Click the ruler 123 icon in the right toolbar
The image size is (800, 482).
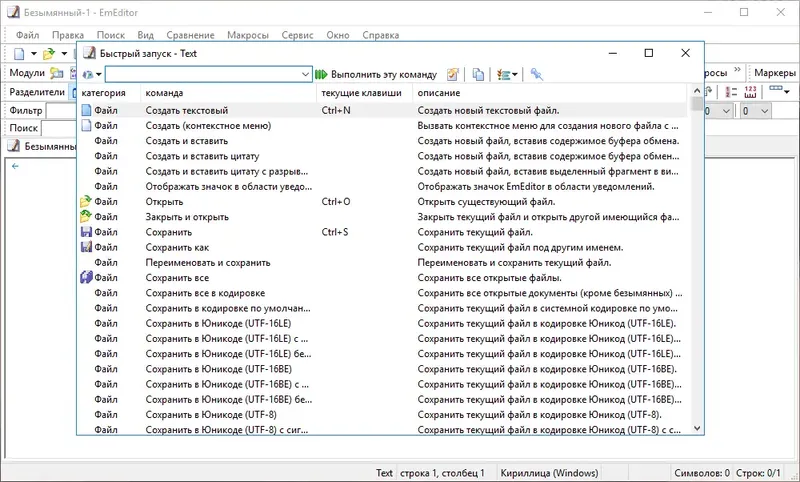point(751,92)
